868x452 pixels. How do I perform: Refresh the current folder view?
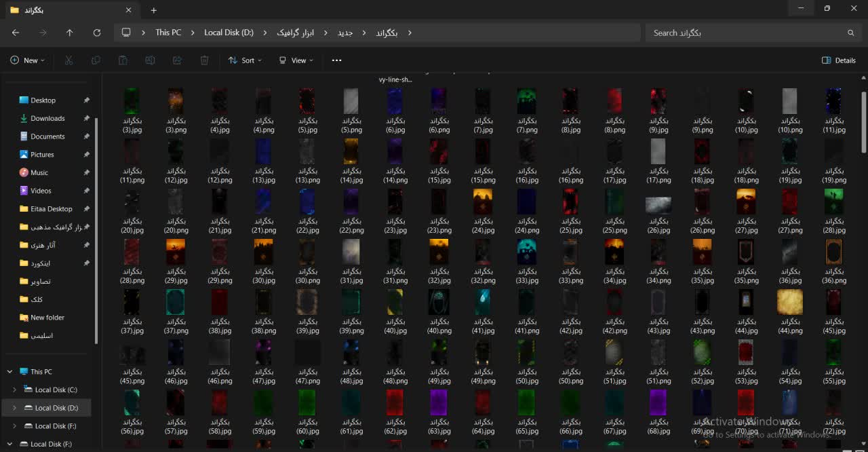(x=97, y=33)
